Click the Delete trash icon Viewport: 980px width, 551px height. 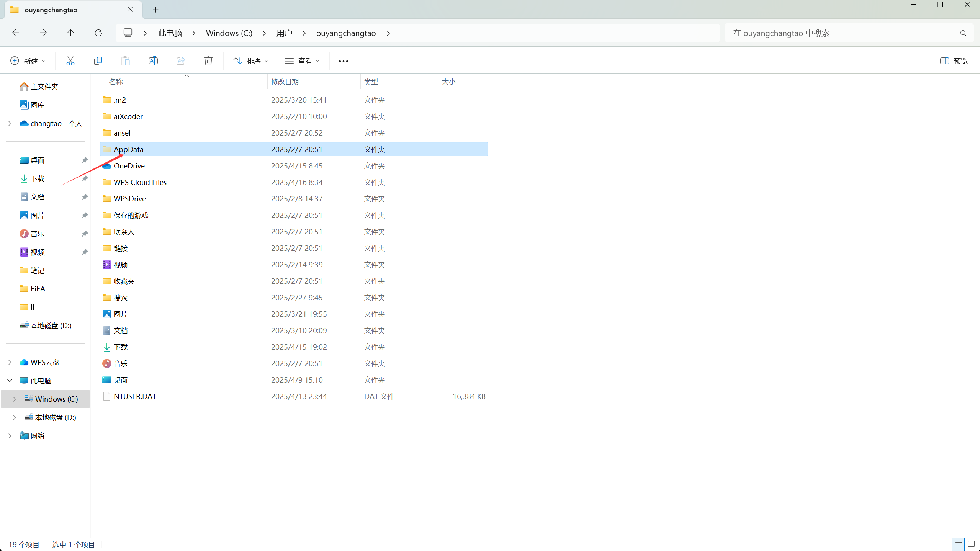click(x=208, y=61)
